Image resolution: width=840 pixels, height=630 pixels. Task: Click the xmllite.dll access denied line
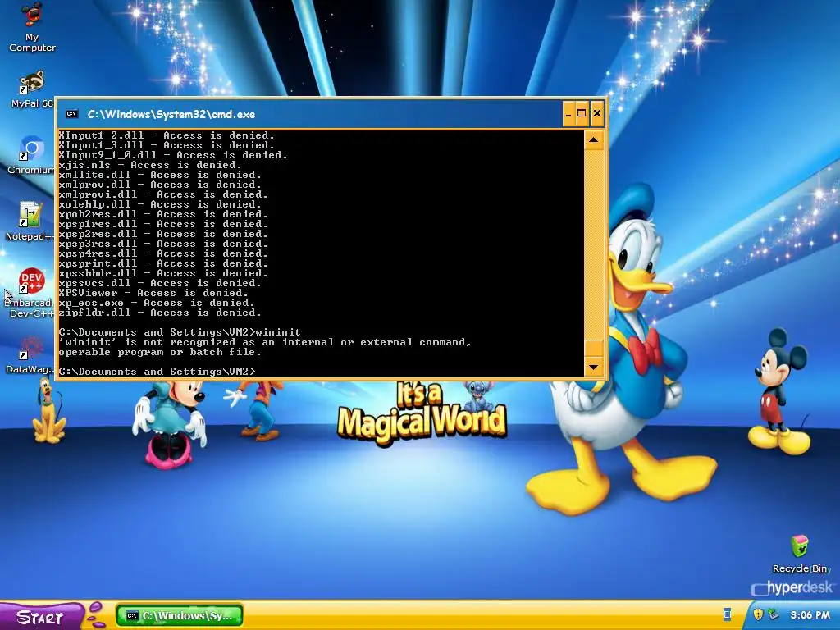click(x=160, y=176)
